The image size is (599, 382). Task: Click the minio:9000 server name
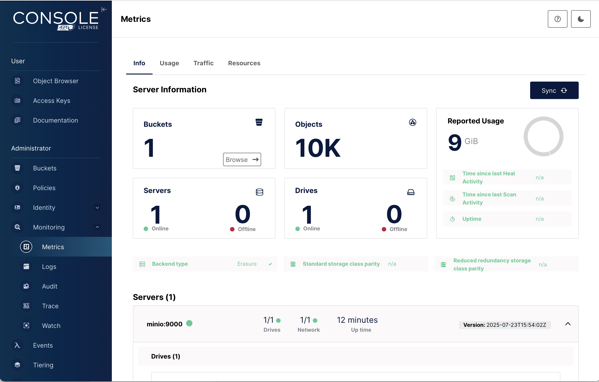click(x=164, y=324)
